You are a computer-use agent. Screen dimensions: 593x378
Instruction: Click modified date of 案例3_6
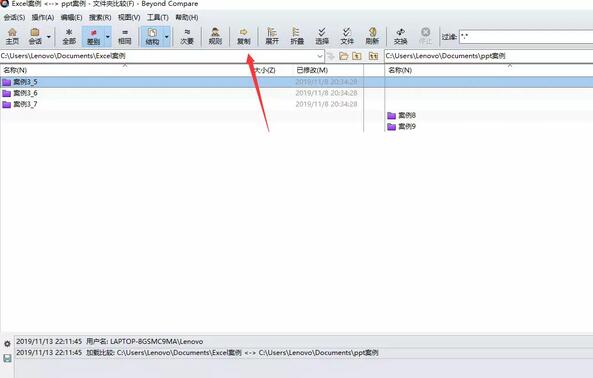coord(326,93)
